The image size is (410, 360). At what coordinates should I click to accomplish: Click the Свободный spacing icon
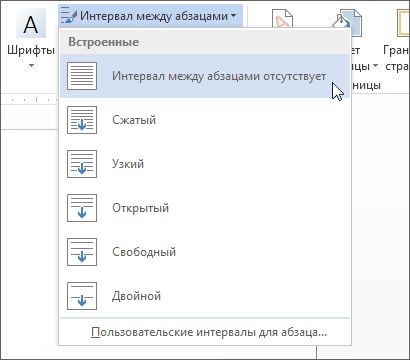tap(82, 252)
